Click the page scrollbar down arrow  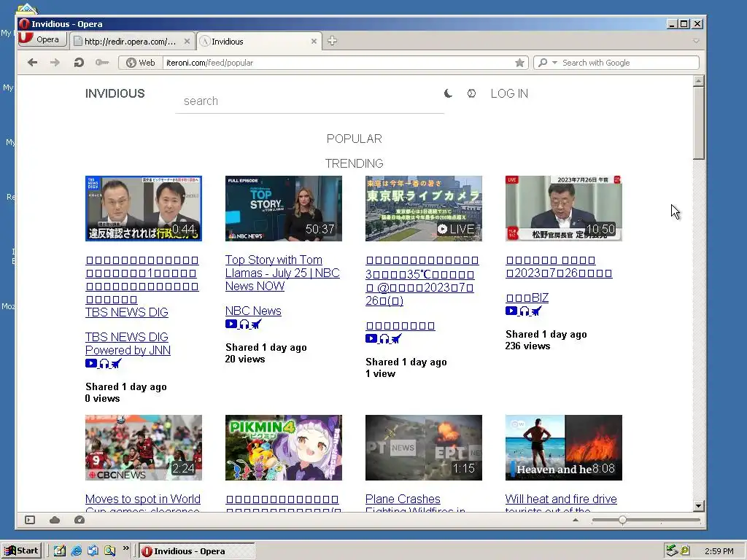coord(698,506)
